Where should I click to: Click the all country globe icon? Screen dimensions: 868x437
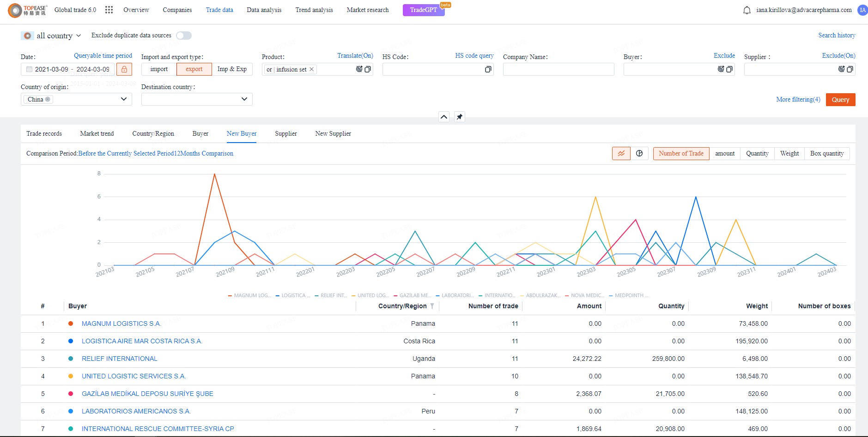coord(28,36)
